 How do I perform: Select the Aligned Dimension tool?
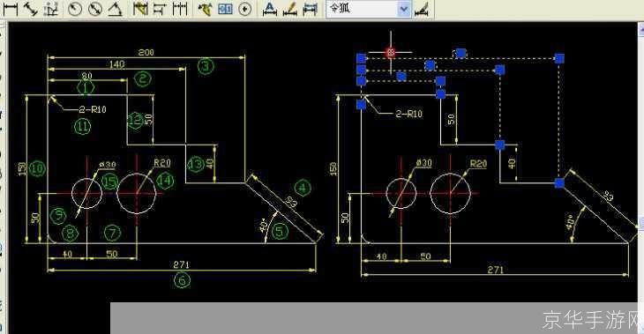click(30, 9)
